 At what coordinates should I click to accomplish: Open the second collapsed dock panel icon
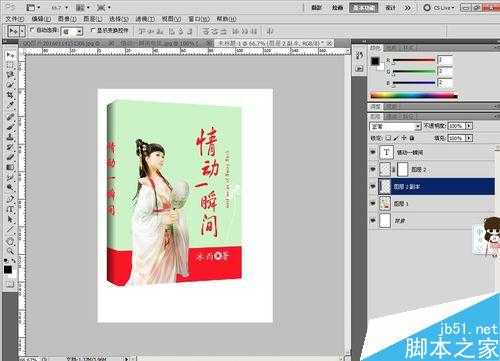tap(359, 68)
